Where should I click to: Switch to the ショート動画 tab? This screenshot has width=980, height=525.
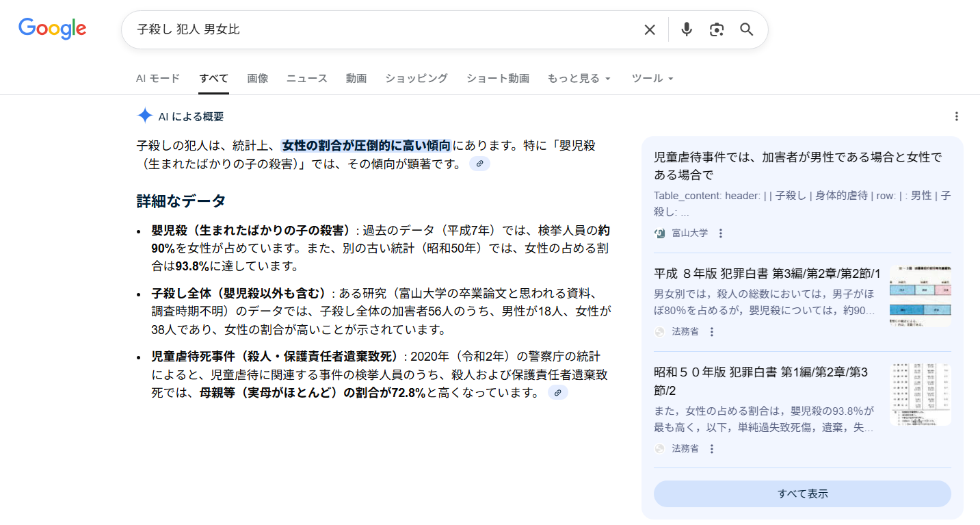pyautogui.click(x=498, y=78)
